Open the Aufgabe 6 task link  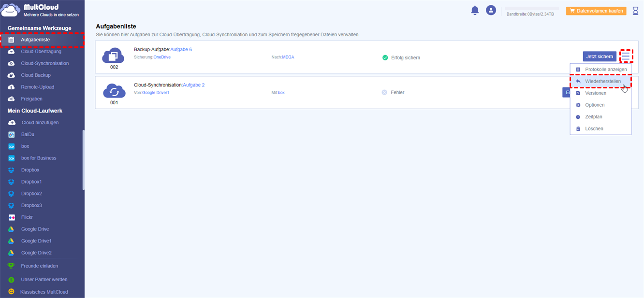coord(181,50)
